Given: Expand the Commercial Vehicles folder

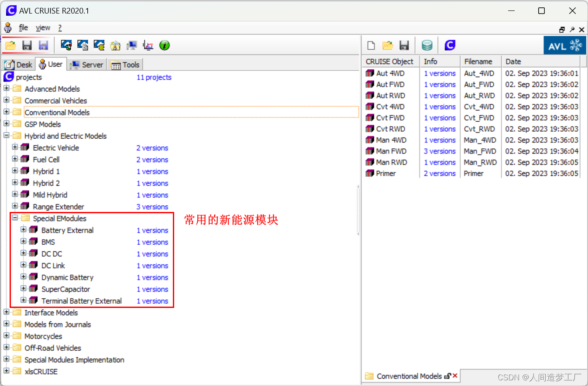Looking at the screenshot, I should 7,100.
